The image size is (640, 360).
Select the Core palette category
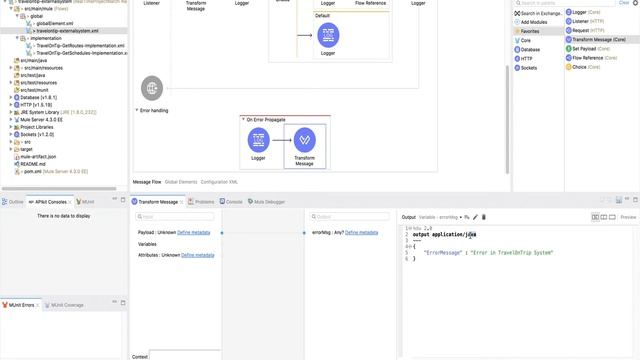(522, 40)
